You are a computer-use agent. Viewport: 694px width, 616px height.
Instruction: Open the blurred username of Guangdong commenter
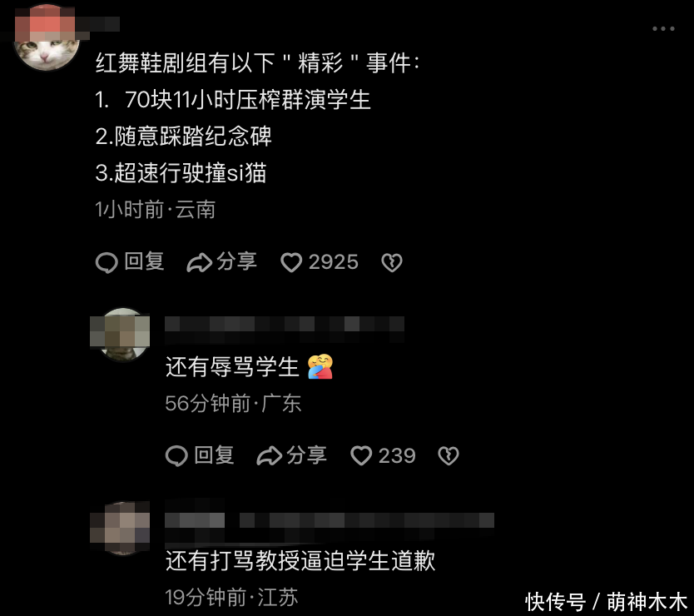tap(285, 329)
